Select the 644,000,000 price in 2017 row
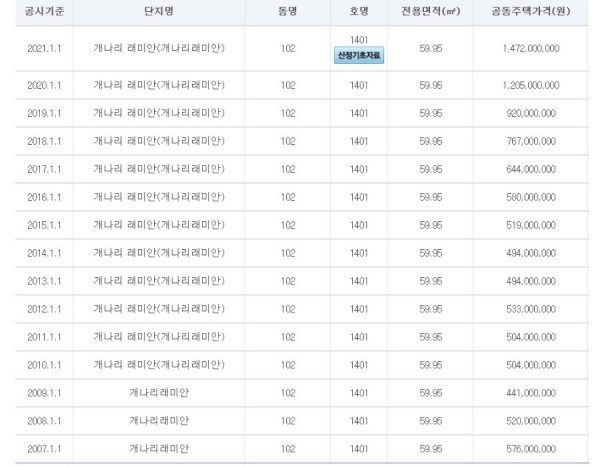 (x=531, y=169)
